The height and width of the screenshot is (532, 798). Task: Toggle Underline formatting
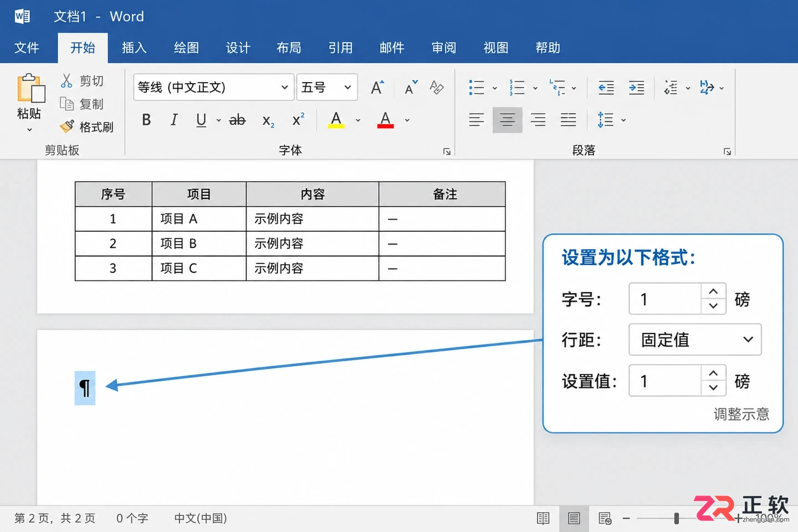click(x=201, y=120)
